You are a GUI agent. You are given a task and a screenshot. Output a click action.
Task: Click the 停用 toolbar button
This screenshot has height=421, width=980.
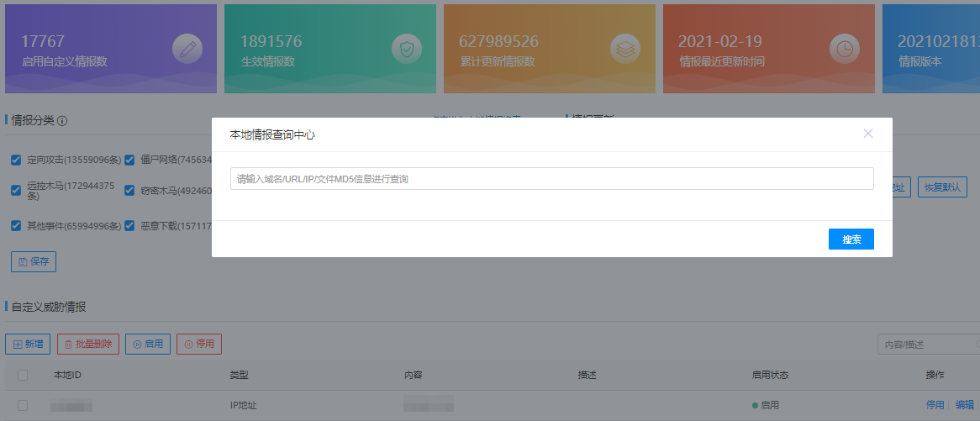pyautogui.click(x=199, y=345)
